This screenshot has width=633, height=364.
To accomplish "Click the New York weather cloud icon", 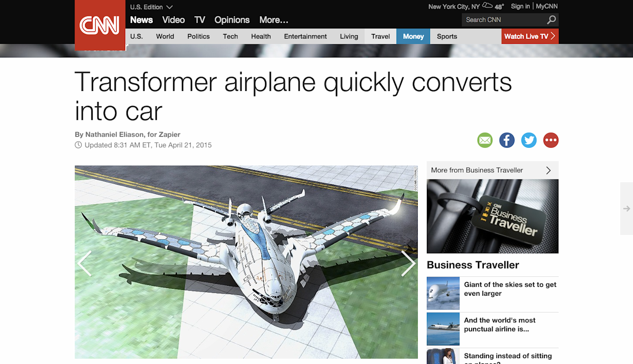I will pos(487,6).
